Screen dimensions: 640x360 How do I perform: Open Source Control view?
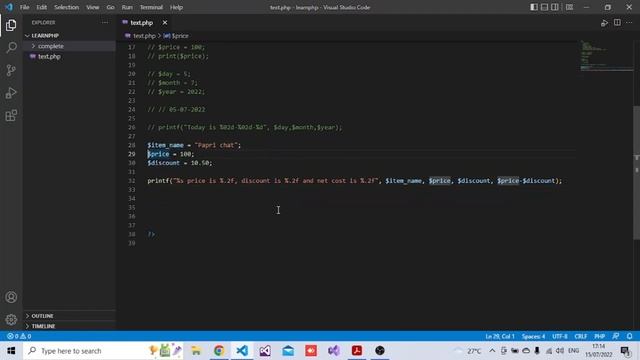click(x=11, y=70)
